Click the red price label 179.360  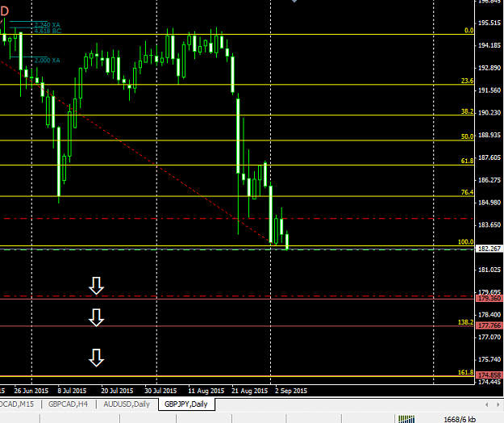point(489,298)
